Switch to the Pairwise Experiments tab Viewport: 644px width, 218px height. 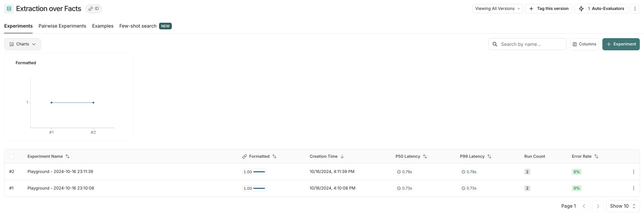62,26
